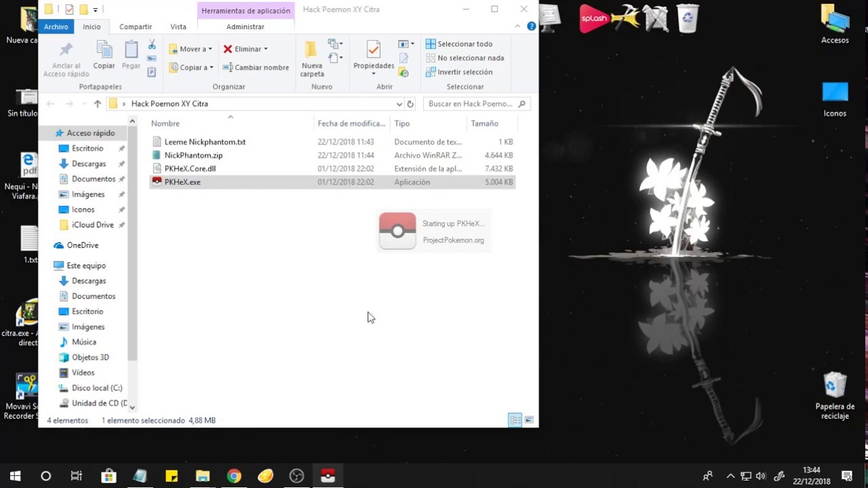Open Acceso rápido in the sidebar

coord(90,133)
